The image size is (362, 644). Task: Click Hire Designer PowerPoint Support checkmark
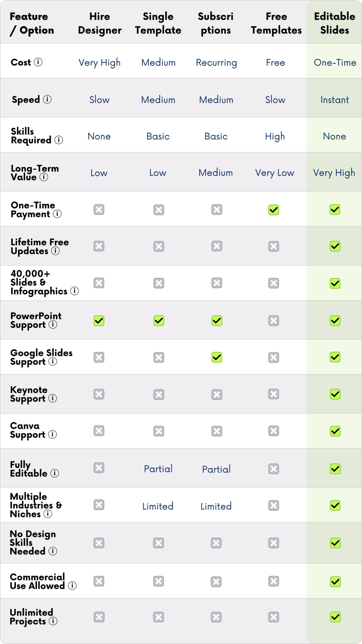(x=99, y=320)
